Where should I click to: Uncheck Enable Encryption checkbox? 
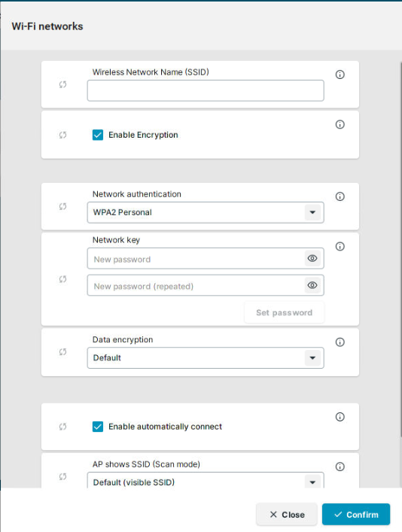pyautogui.click(x=98, y=135)
